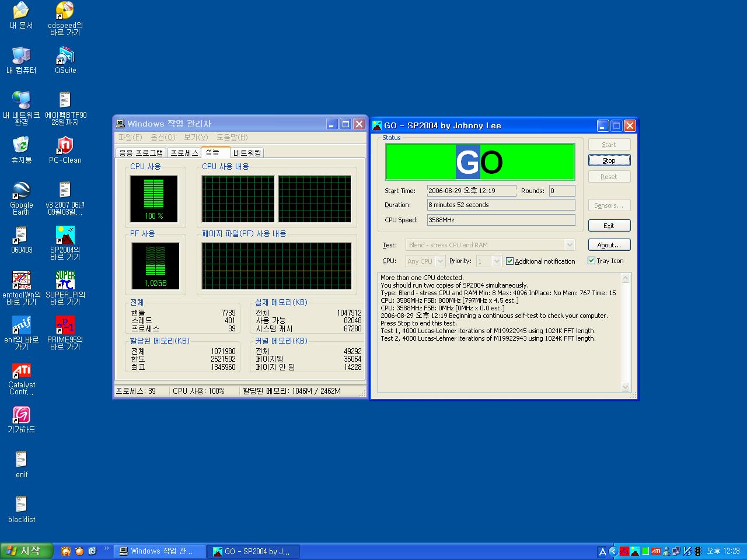The image size is (747, 560).
Task: Switch to the 네트워킹 tab
Action: (x=247, y=153)
